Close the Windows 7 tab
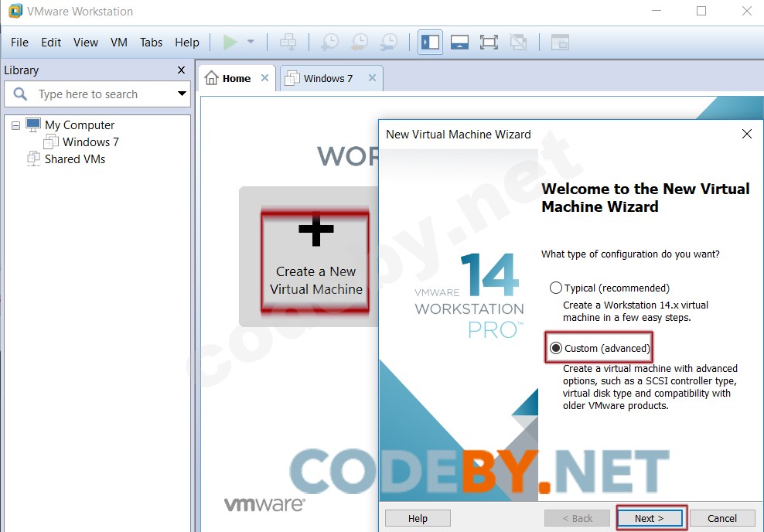Viewport: 764px width, 532px height. point(372,78)
